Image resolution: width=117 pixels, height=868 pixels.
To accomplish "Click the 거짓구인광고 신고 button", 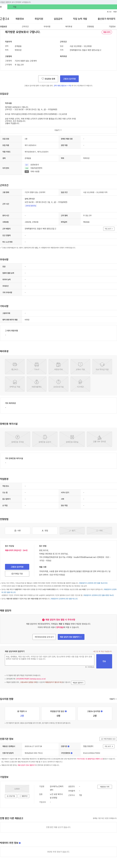I will pos(108,739).
